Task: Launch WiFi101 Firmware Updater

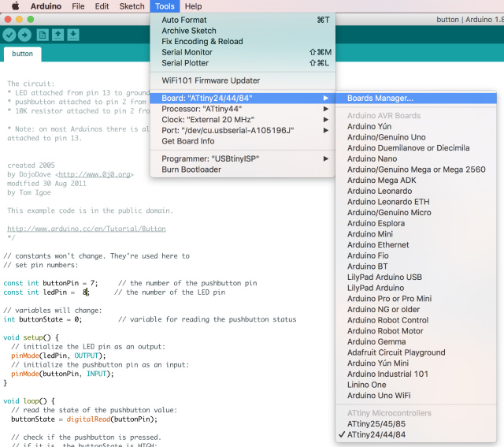Action: (x=243, y=80)
